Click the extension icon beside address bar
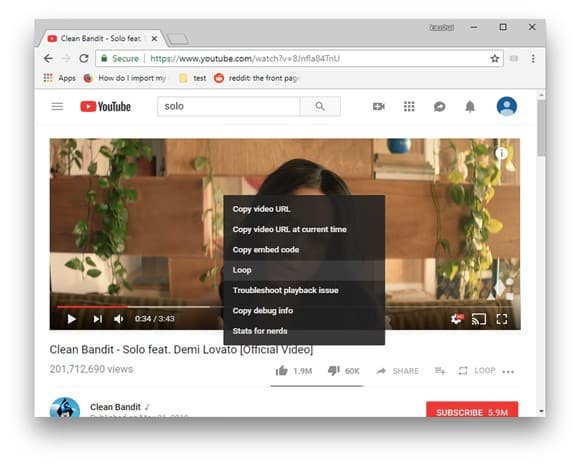Screen dimensions: 580x465 pyautogui.click(x=514, y=58)
